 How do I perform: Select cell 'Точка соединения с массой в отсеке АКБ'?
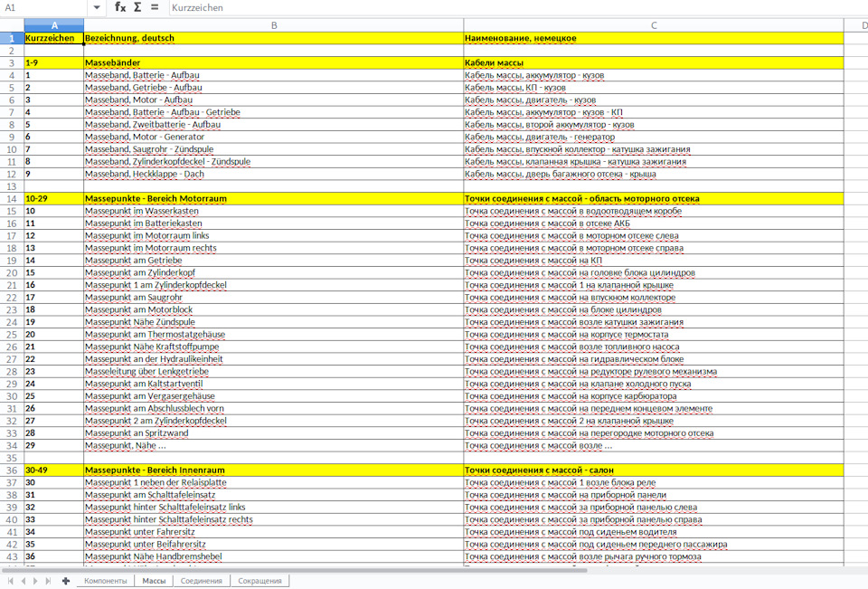point(654,223)
